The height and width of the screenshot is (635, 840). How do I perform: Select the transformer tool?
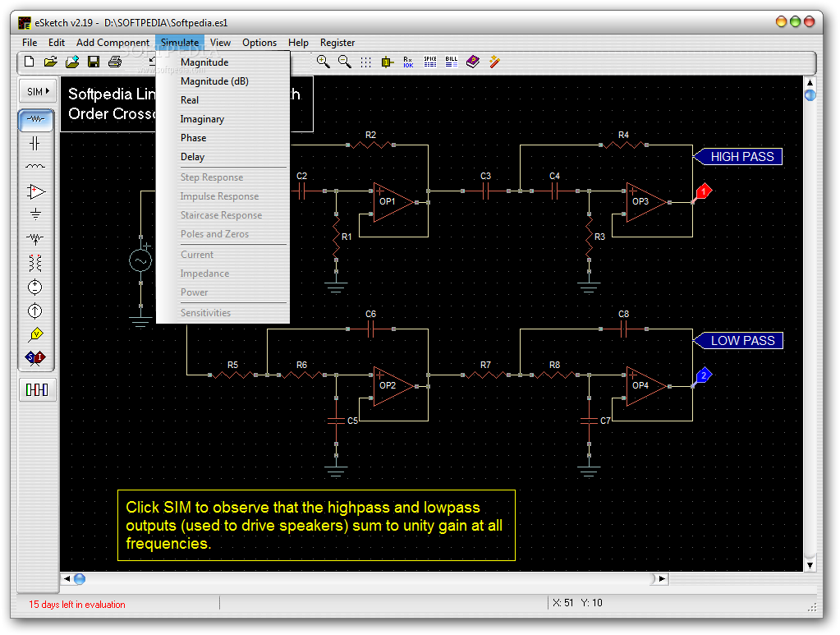pos(35,263)
